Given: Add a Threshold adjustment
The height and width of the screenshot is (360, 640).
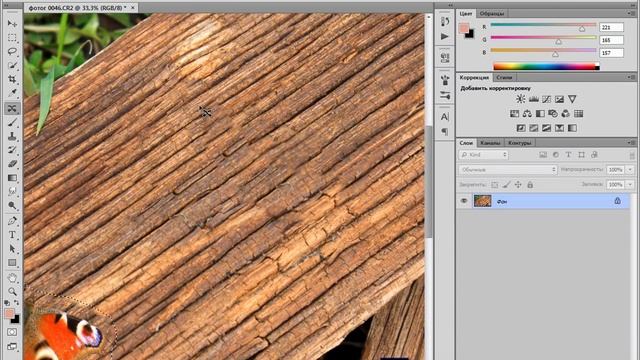Looking at the screenshot, I should point(546,128).
